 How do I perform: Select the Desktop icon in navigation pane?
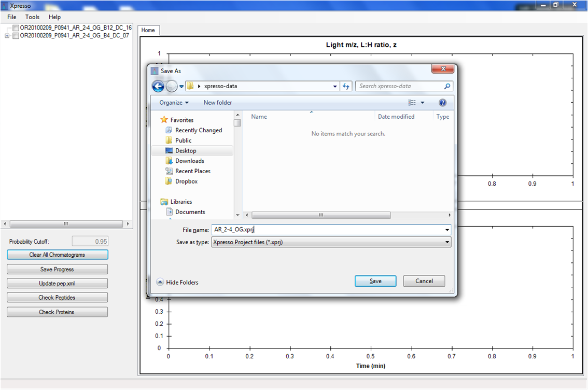point(169,150)
